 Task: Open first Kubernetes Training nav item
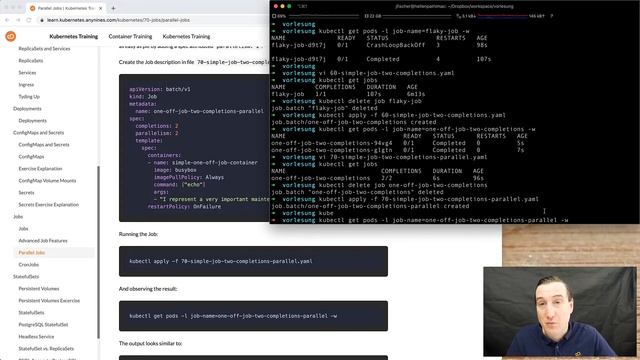pyautogui.click(x=73, y=36)
